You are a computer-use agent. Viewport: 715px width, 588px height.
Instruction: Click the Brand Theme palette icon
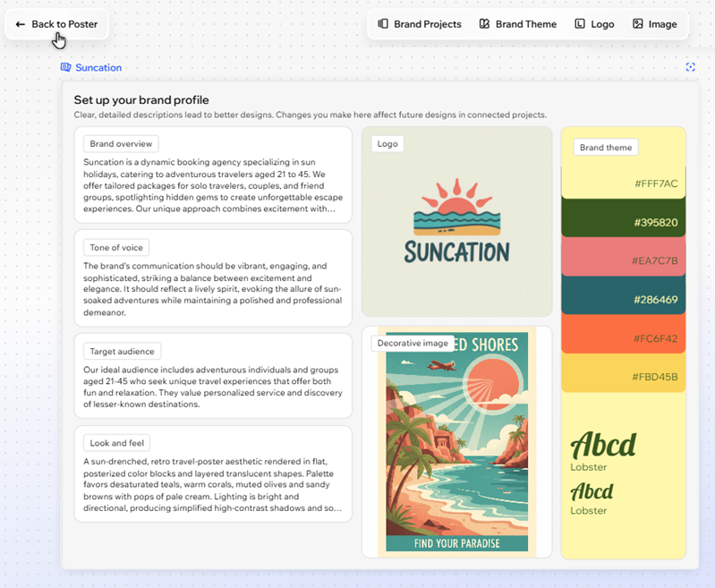tap(484, 24)
